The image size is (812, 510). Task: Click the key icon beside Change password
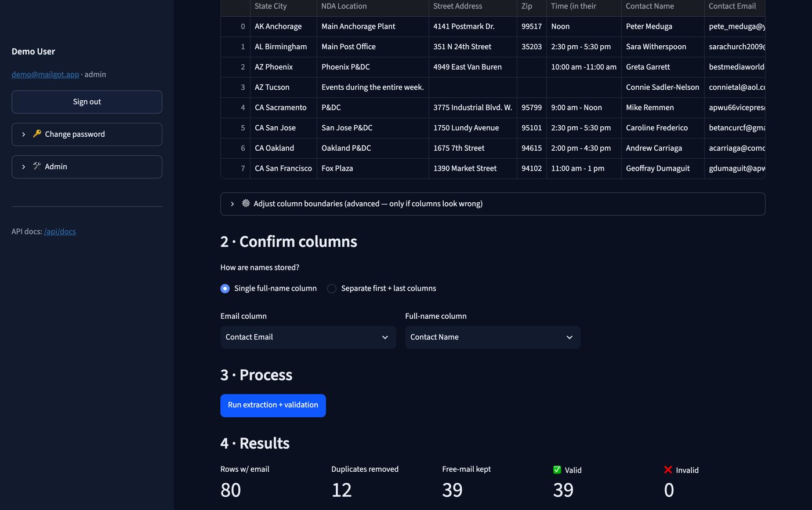tap(37, 134)
